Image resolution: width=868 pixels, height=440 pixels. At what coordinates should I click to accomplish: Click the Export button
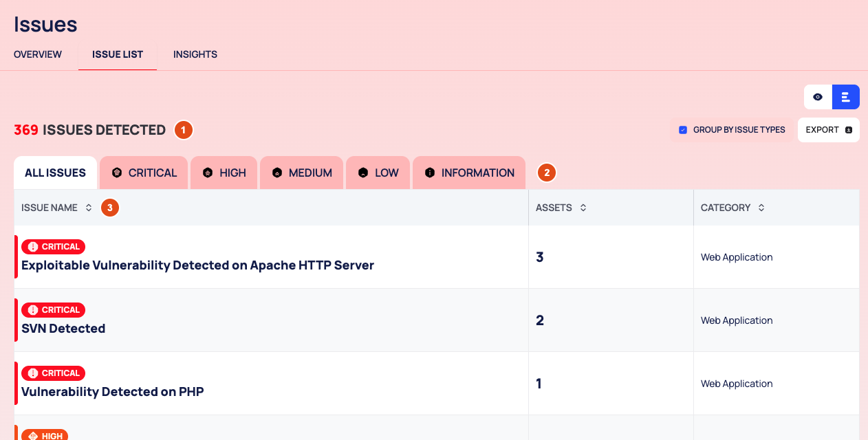(x=829, y=130)
